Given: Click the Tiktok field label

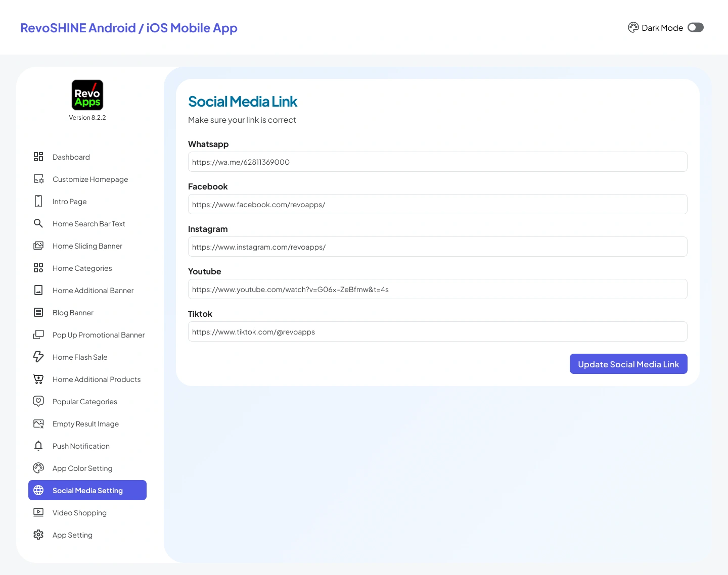Looking at the screenshot, I should pos(200,314).
